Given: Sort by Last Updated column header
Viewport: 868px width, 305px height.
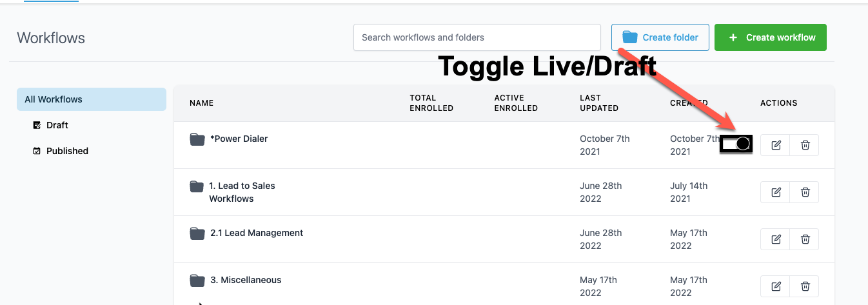Looking at the screenshot, I should (x=599, y=103).
